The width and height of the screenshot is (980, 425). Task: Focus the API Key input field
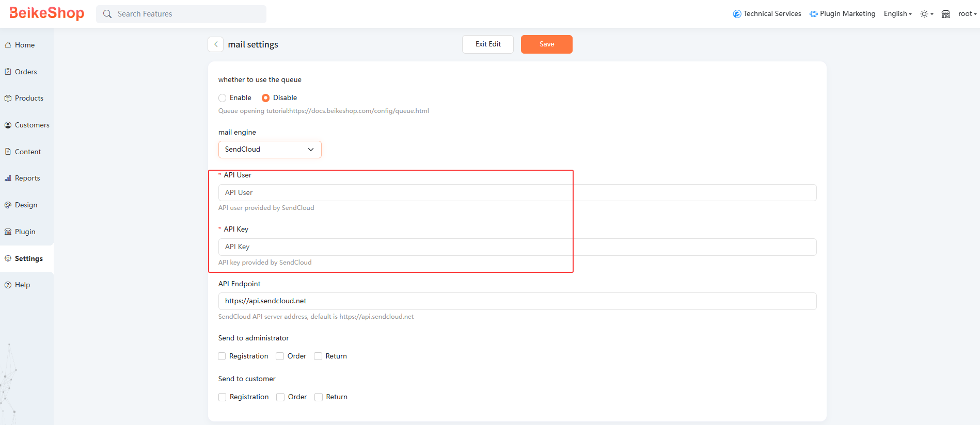517,247
